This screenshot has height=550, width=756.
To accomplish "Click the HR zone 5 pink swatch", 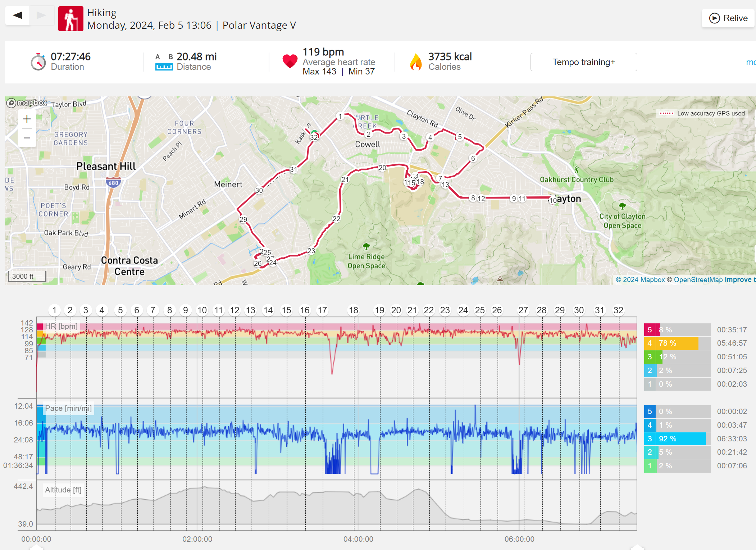I will (x=650, y=330).
